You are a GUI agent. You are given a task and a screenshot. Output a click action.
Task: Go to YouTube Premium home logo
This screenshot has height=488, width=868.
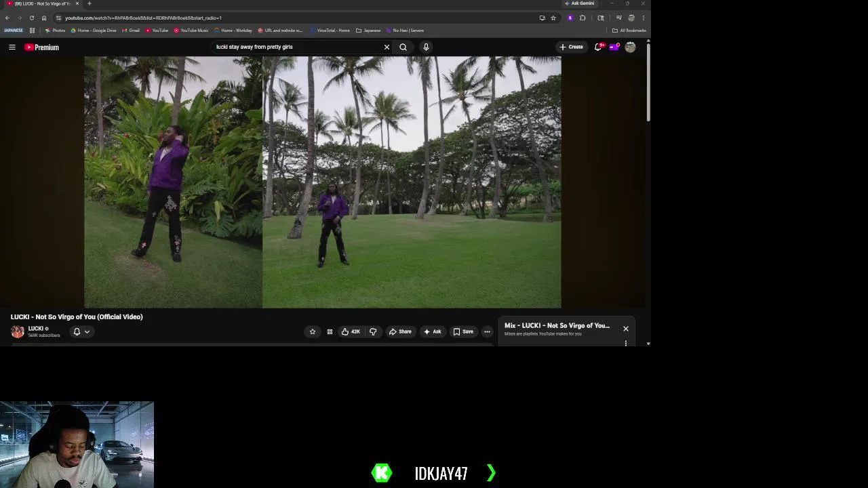click(x=42, y=47)
